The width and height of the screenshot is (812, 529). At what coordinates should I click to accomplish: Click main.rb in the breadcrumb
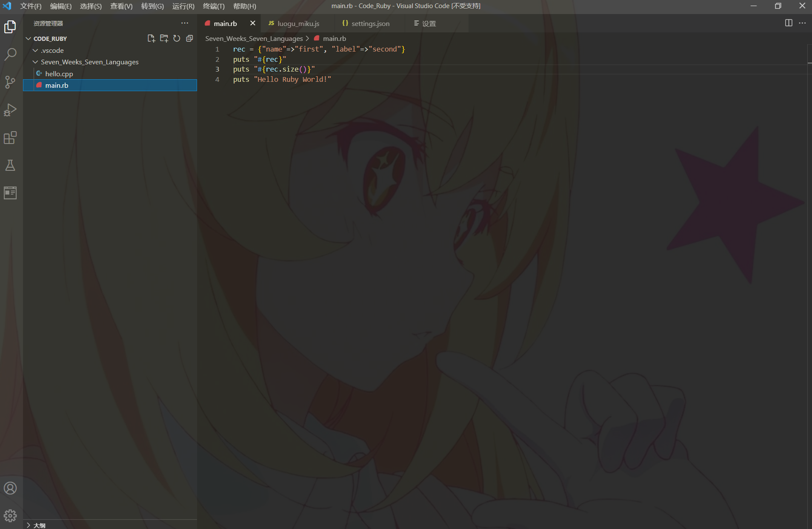[335, 38]
